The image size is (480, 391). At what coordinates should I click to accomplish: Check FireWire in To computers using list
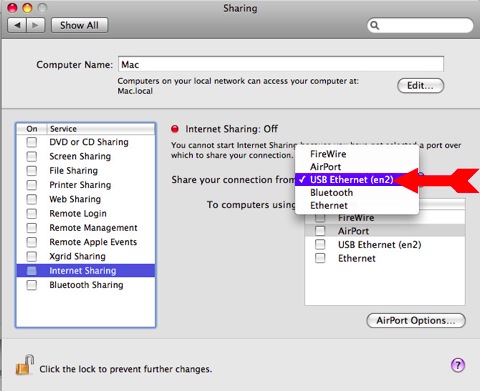(320, 219)
